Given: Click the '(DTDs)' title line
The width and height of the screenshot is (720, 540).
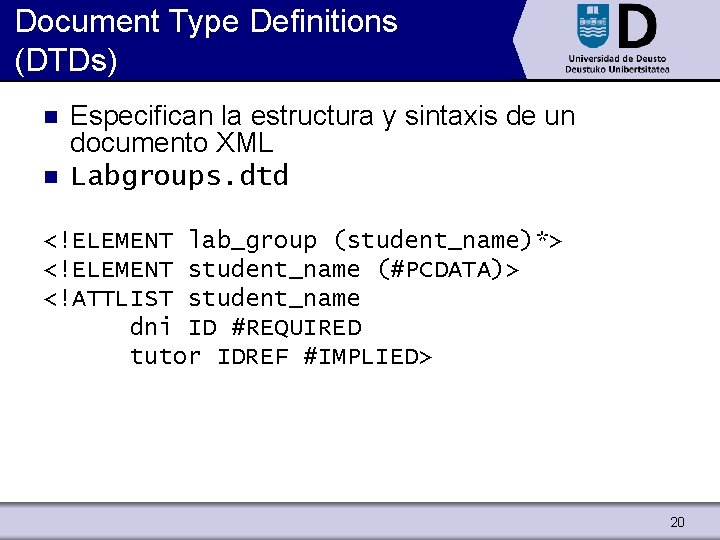Looking at the screenshot, I should (x=66, y=60).
